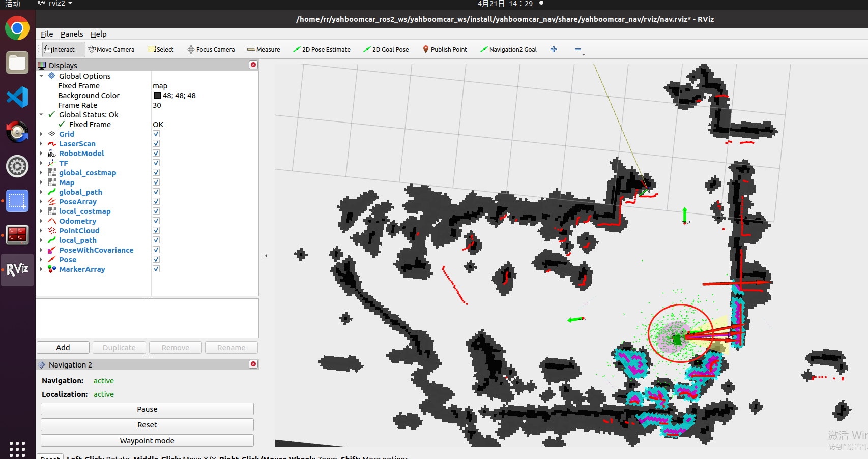Collapse the Global Status section
The image size is (868, 459).
coord(41,114)
